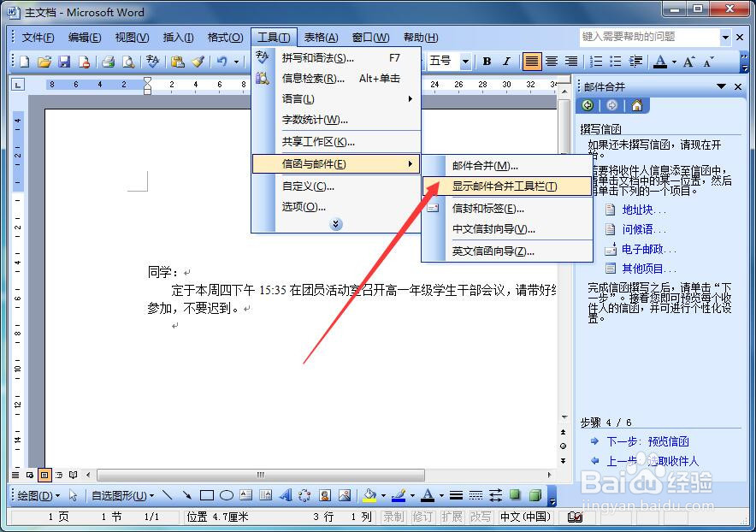Open the 文件(F) menu
Screen dimensions: 756x532
click(x=38, y=38)
